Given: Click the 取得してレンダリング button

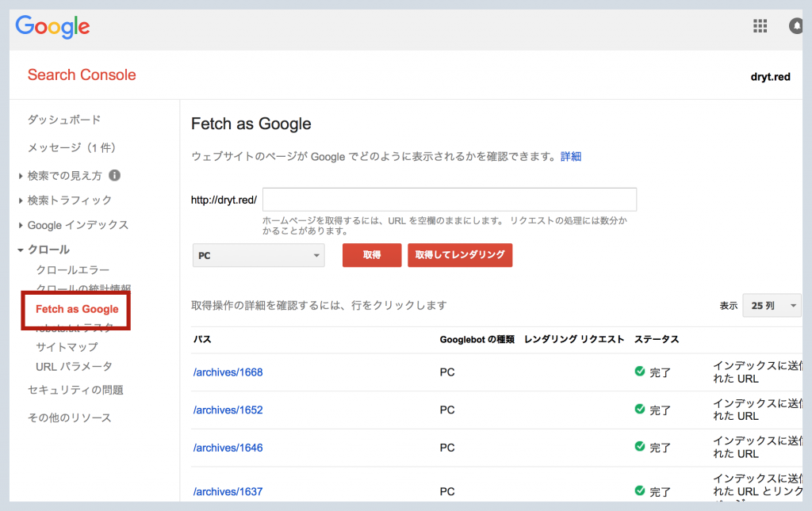Looking at the screenshot, I should tap(460, 255).
